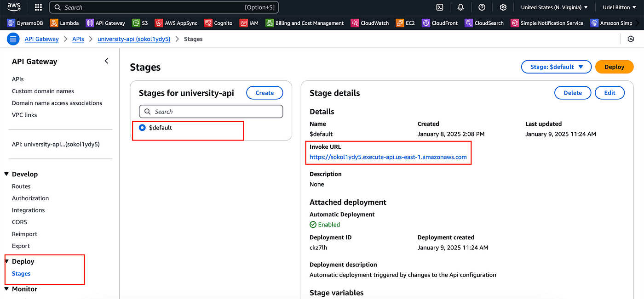Select the $default stage radio button
The height and width of the screenshot is (299, 644).
click(x=142, y=128)
